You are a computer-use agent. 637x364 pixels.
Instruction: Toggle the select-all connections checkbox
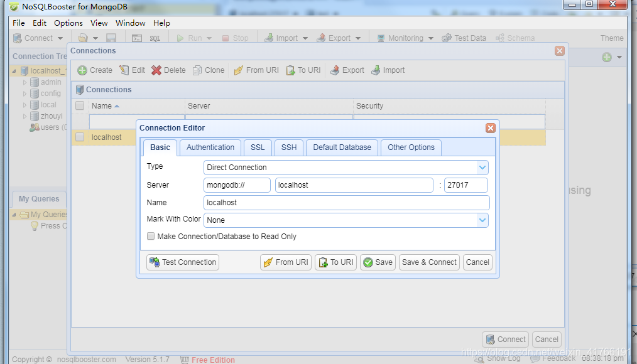pyautogui.click(x=80, y=106)
